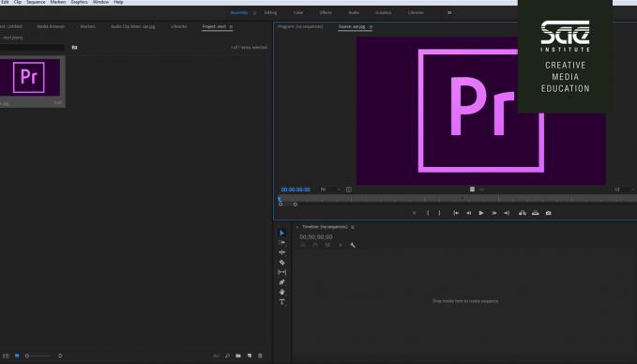Select the Slip tool
The image size is (637, 364).
[x=282, y=272]
